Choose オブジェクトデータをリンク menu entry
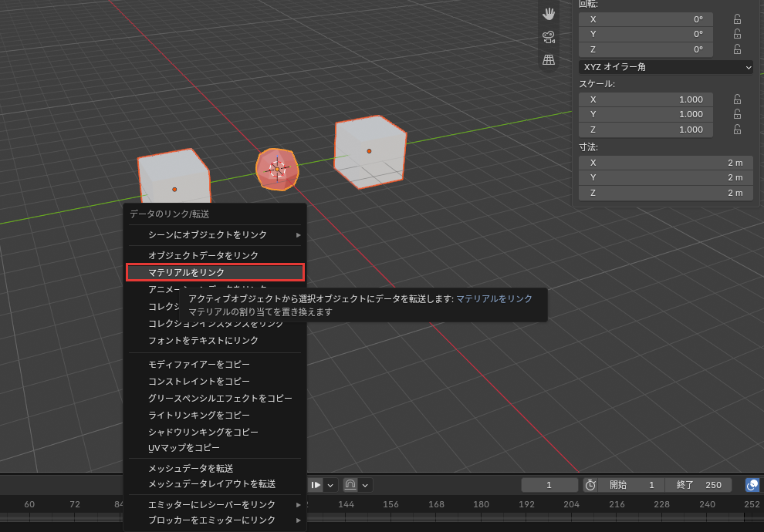The width and height of the screenshot is (764, 532). (x=215, y=255)
